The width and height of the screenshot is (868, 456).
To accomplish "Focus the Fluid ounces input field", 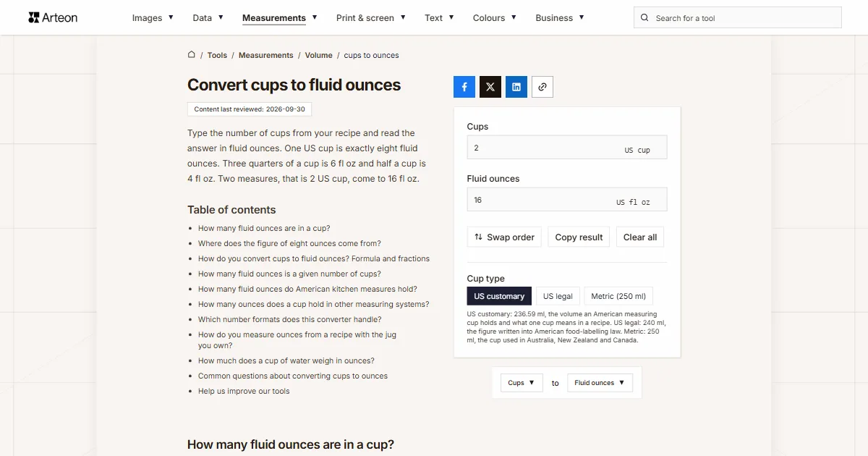I will 567,200.
